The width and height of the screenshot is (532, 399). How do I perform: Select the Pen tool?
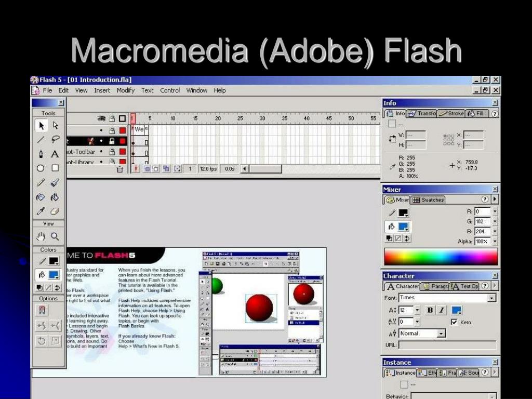tap(41, 154)
